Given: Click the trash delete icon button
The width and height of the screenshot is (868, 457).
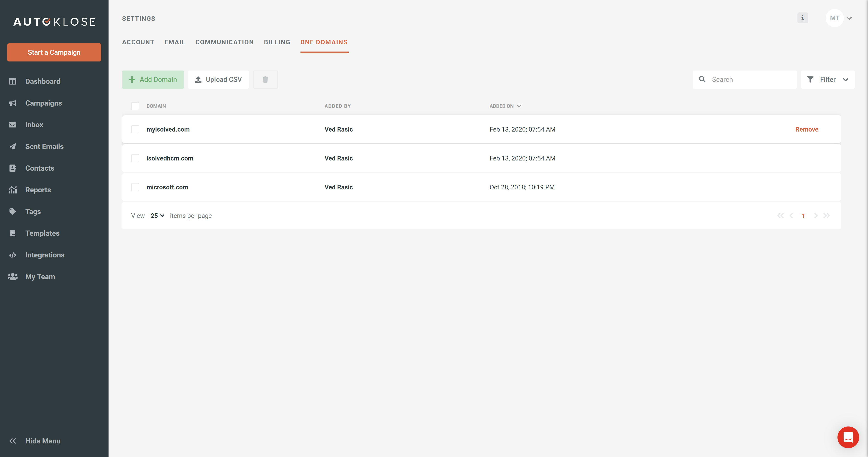Looking at the screenshot, I should tap(265, 80).
